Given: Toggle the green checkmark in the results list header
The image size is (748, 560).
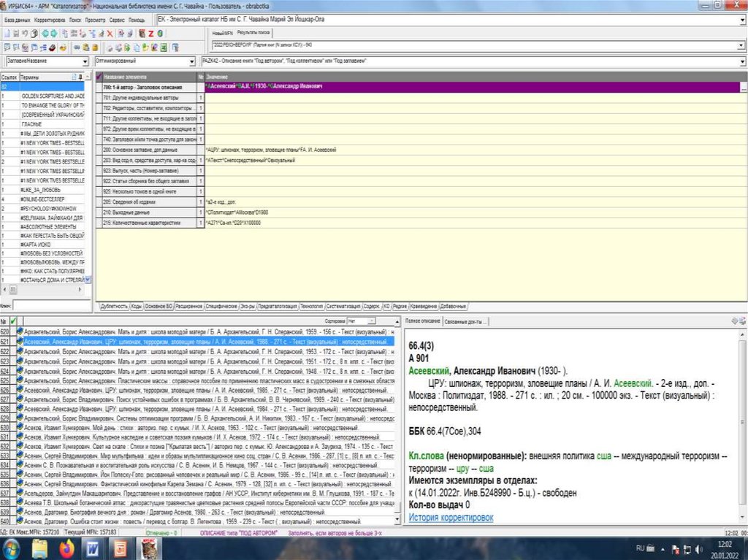Looking at the screenshot, I should pos(13,321).
